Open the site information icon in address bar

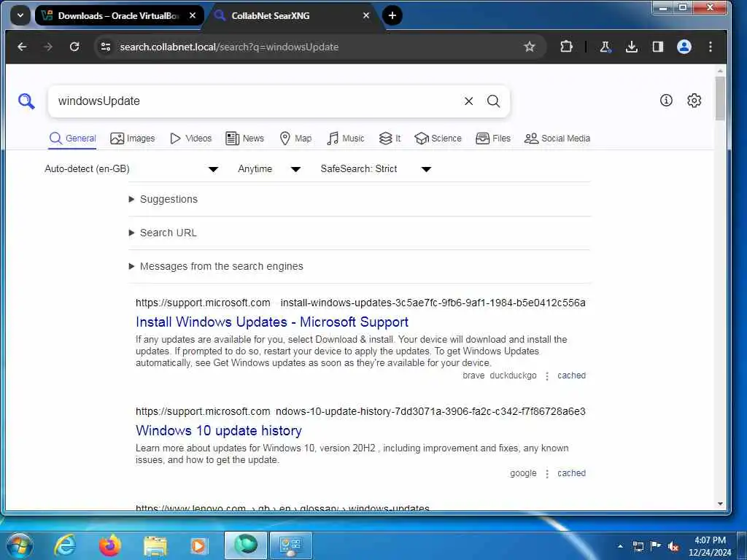[x=106, y=47]
